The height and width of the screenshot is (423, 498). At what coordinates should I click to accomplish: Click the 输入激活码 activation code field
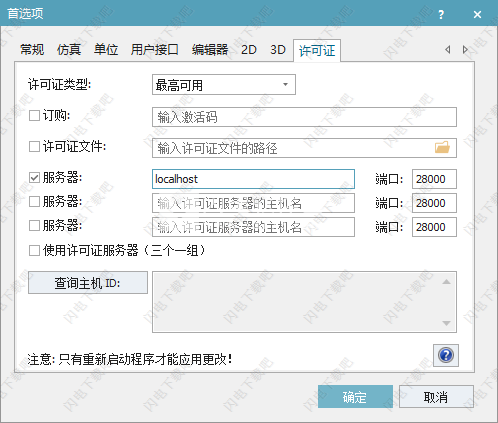304,117
